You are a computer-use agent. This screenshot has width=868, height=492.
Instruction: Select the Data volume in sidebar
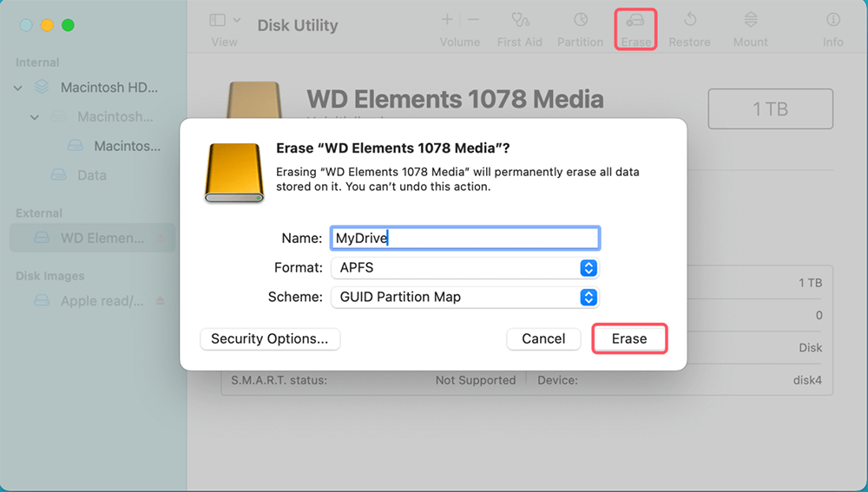(91, 175)
